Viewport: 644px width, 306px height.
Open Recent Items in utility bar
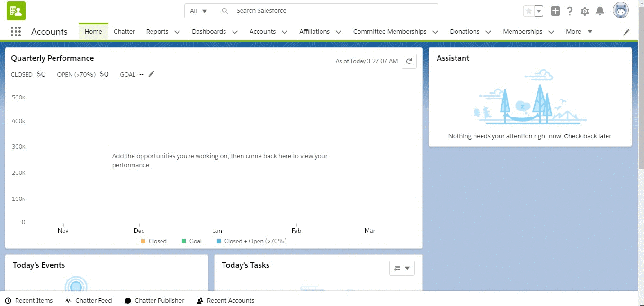tap(29, 301)
